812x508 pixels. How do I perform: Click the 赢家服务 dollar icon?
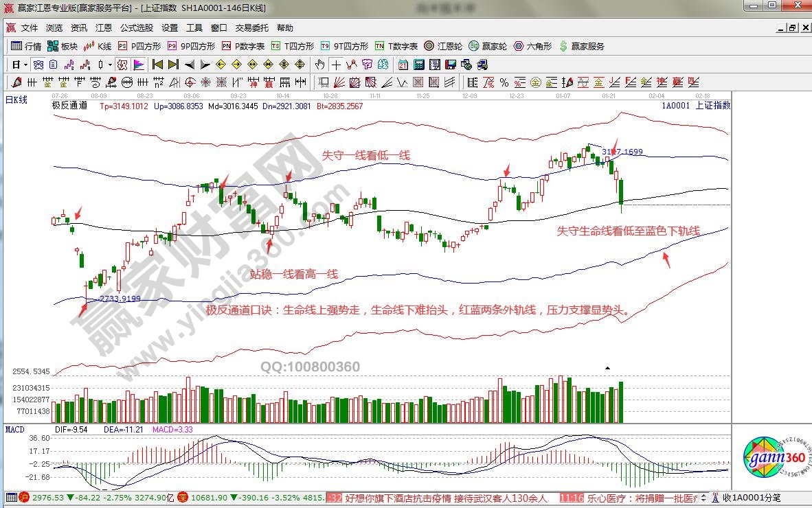tap(581, 47)
